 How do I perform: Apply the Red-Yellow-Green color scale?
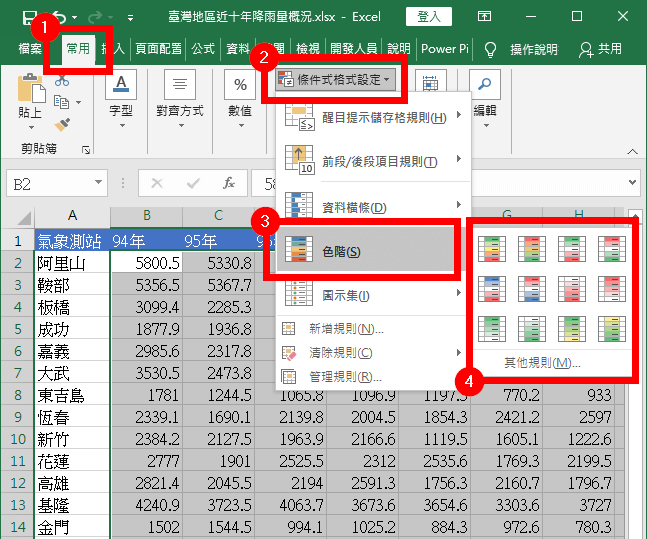tap(531, 249)
